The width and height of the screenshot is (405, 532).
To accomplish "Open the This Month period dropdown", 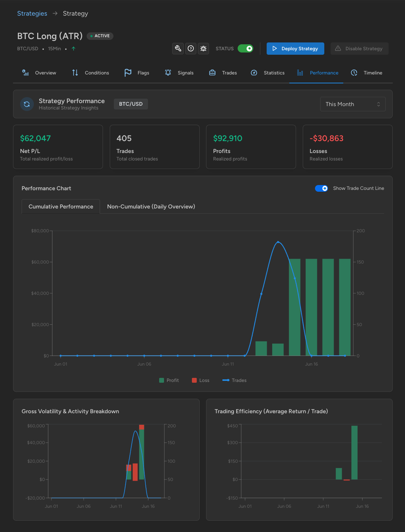I will (x=353, y=104).
